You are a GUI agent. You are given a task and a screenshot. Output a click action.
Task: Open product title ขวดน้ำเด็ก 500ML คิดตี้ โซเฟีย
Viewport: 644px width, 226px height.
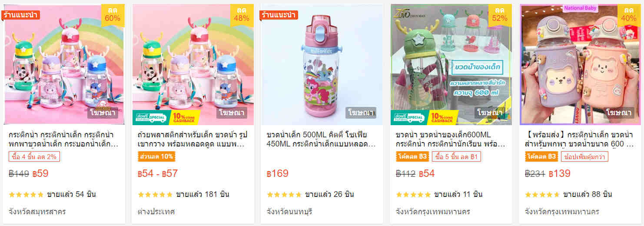coord(322,139)
